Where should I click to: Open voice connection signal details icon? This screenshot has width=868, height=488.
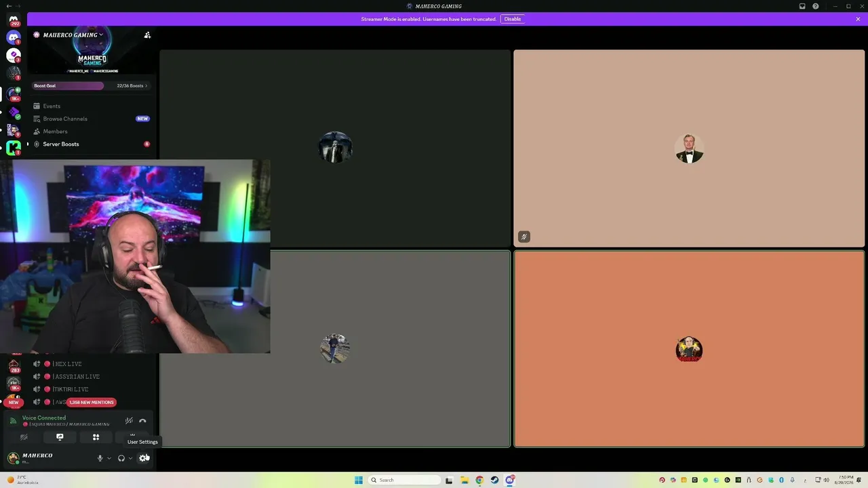(13, 421)
